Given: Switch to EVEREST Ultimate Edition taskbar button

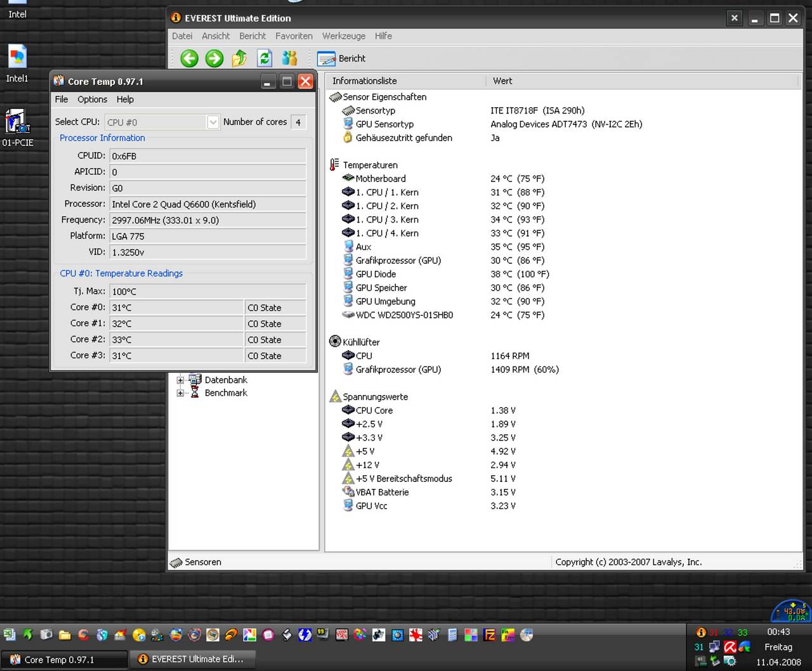Looking at the screenshot, I should pyautogui.click(x=193, y=660).
